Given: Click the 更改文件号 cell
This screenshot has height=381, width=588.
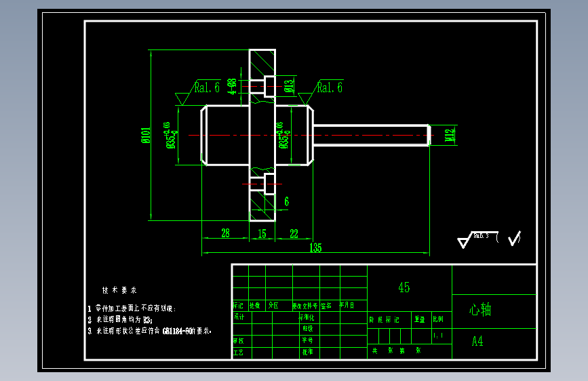Looking at the screenshot, I should (x=305, y=306).
